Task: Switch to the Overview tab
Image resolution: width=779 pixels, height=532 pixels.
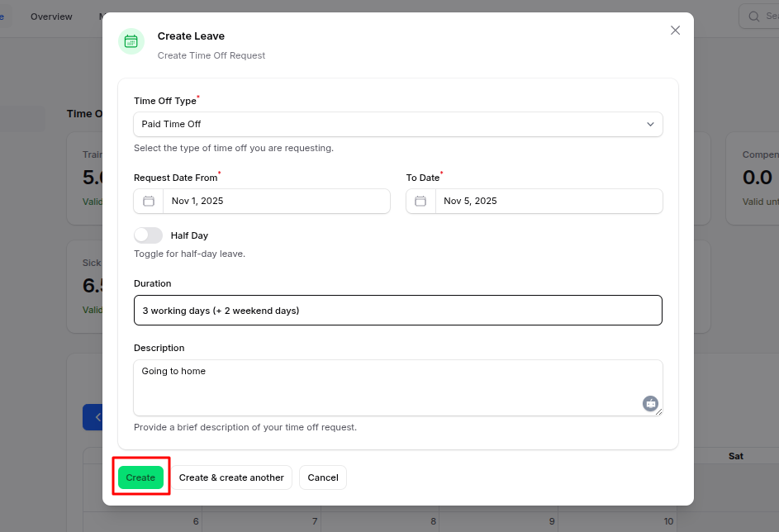Action: (x=51, y=17)
